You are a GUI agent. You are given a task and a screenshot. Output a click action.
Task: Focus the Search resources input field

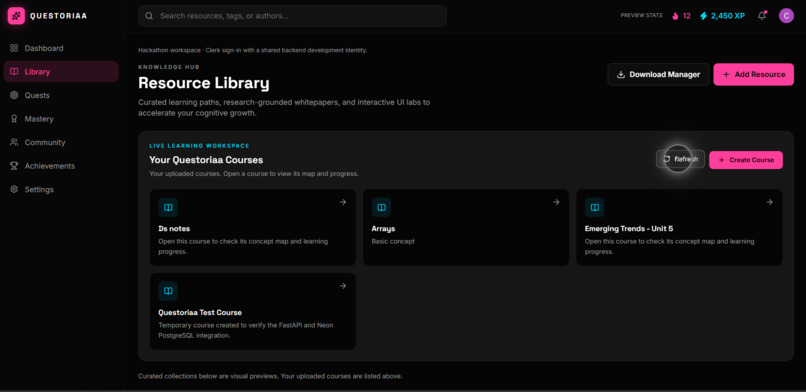coord(292,16)
